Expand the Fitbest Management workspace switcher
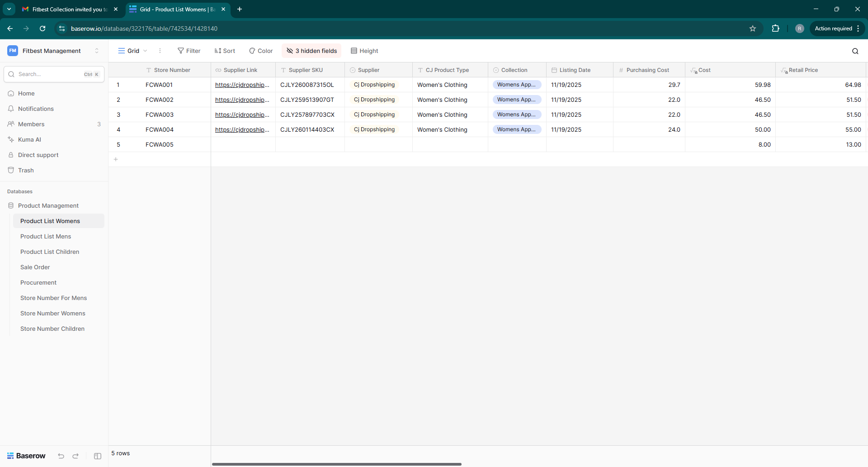868x467 pixels. [97, 51]
